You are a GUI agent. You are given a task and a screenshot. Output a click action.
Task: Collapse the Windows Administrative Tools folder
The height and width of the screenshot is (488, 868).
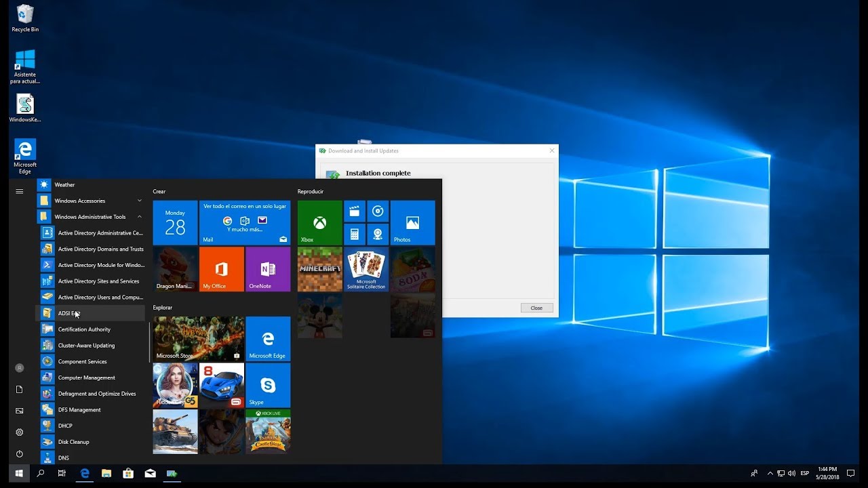point(91,217)
